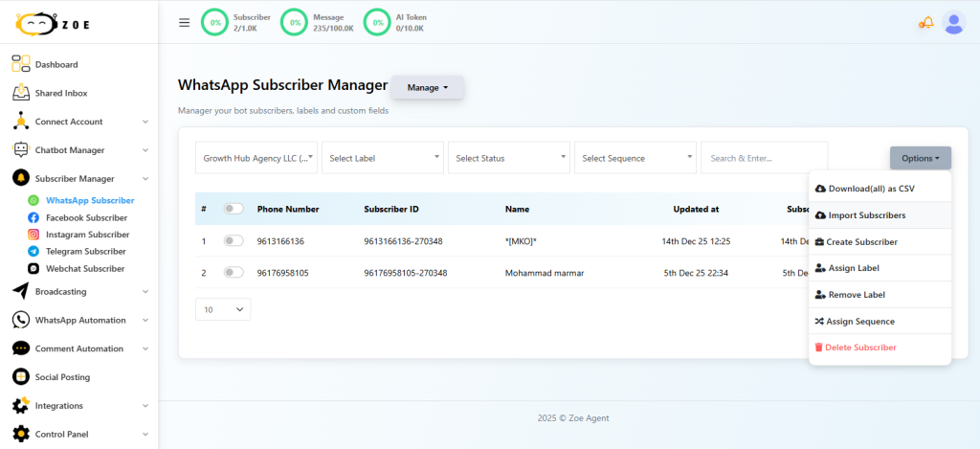This screenshot has height=449, width=980.
Task: Click the Instagram Subscriber icon
Action: (x=33, y=235)
